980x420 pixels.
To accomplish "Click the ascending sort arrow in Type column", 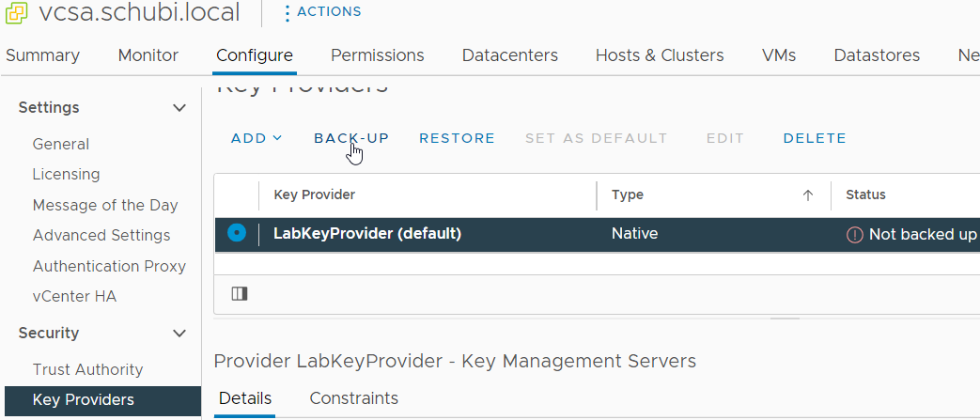I will coord(807,195).
